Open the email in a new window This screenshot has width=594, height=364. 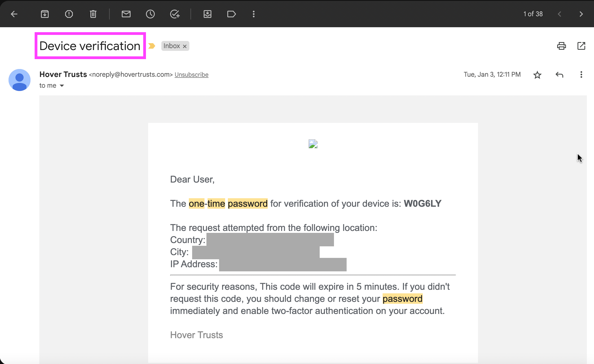(x=581, y=46)
